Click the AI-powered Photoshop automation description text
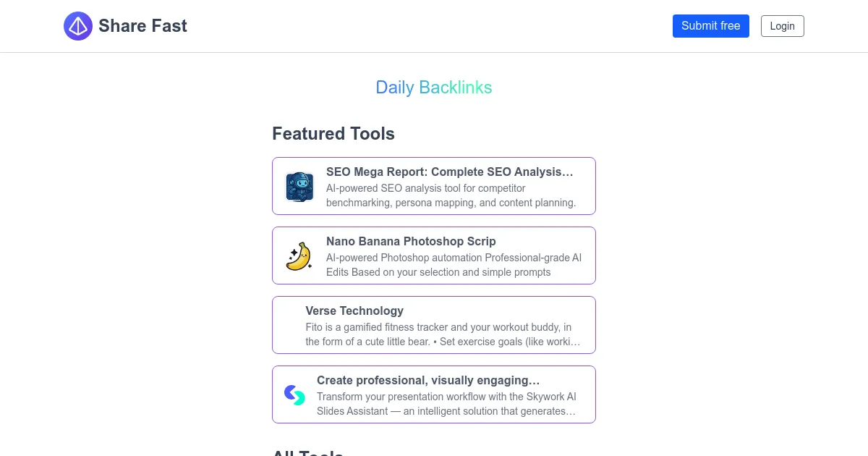 (454, 265)
